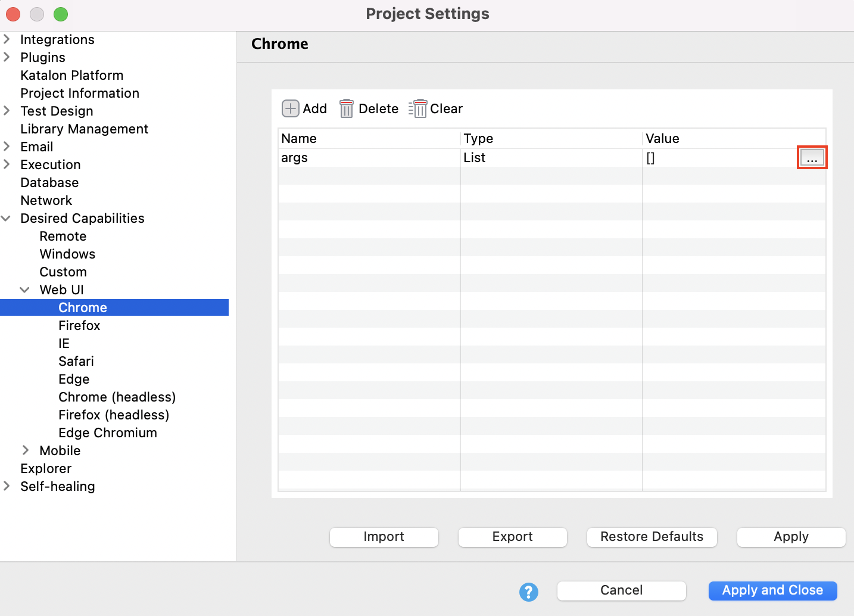Click Apply and Close
Viewport: 854px width, 616px height.
(772, 590)
